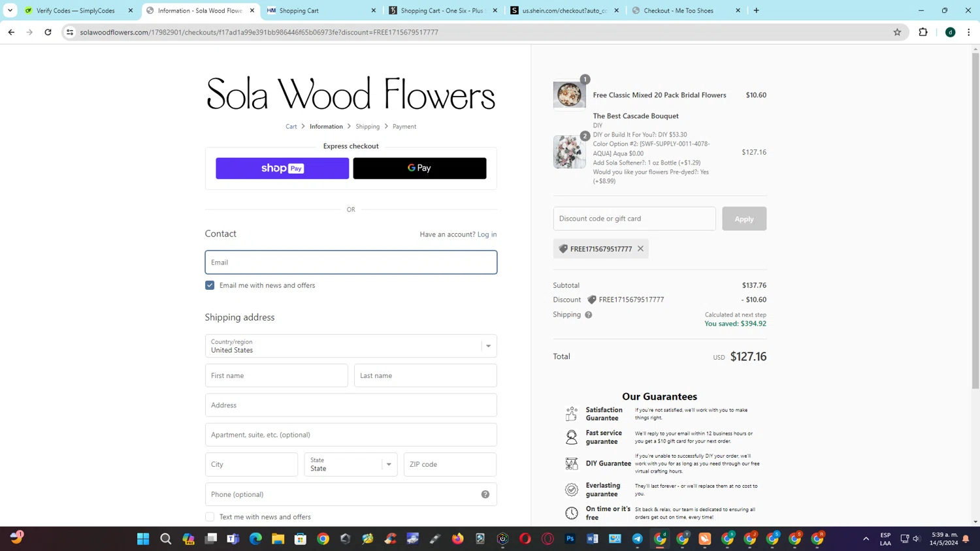Open the Chrome profile avatar 'd'
This screenshot has height=551, width=980.
click(951, 32)
